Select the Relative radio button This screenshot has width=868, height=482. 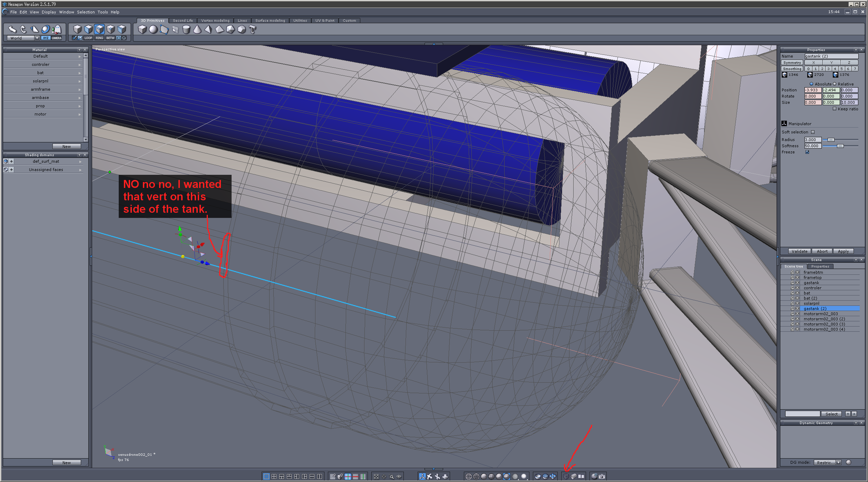coord(835,84)
